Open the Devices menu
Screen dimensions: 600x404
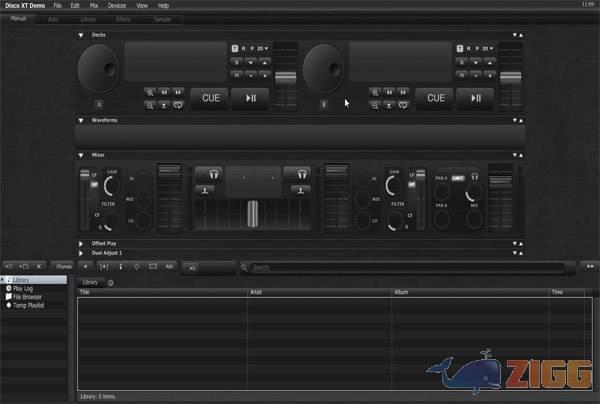pos(116,6)
